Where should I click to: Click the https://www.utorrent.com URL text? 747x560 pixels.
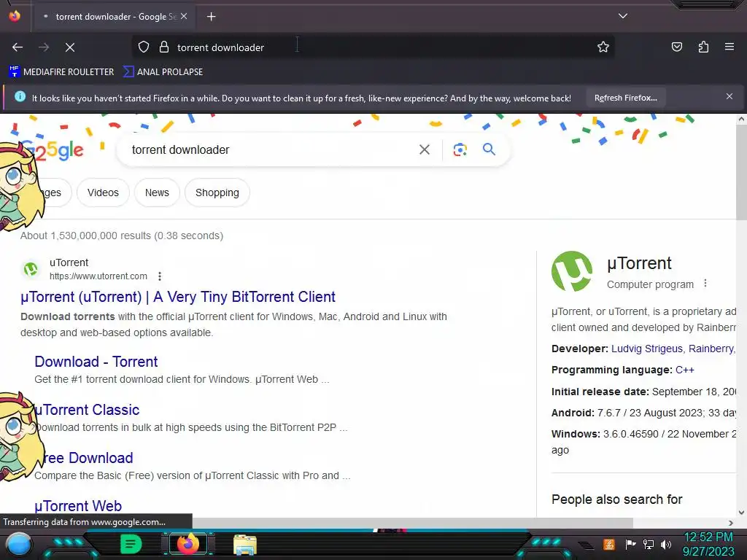pyautogui.click(x=98, y=276)
